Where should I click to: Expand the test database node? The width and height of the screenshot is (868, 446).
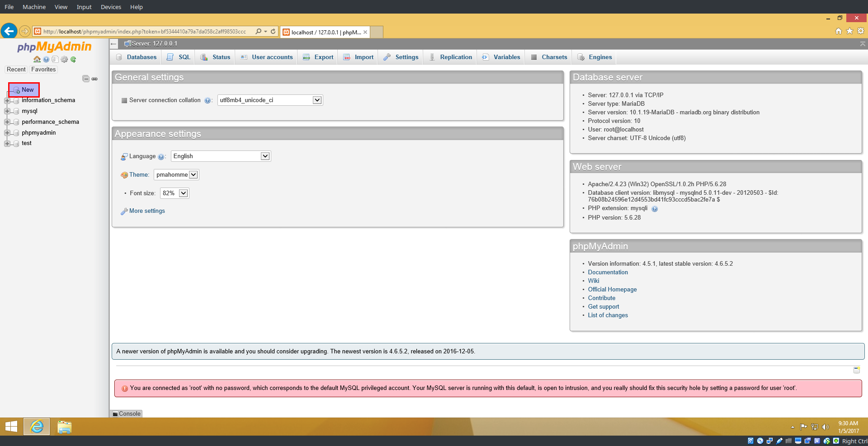pyautogui.click(x=7, y=143)
